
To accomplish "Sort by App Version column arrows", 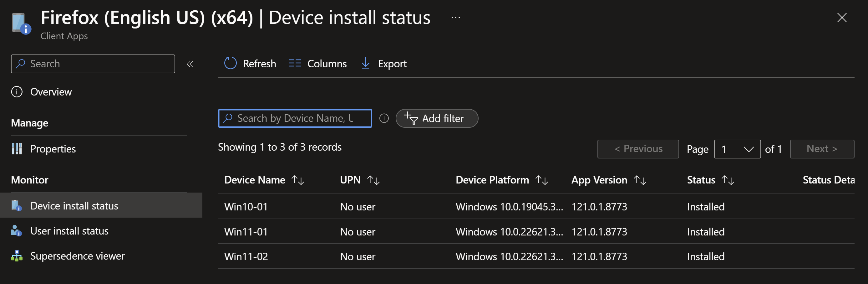I will [640, 180].
